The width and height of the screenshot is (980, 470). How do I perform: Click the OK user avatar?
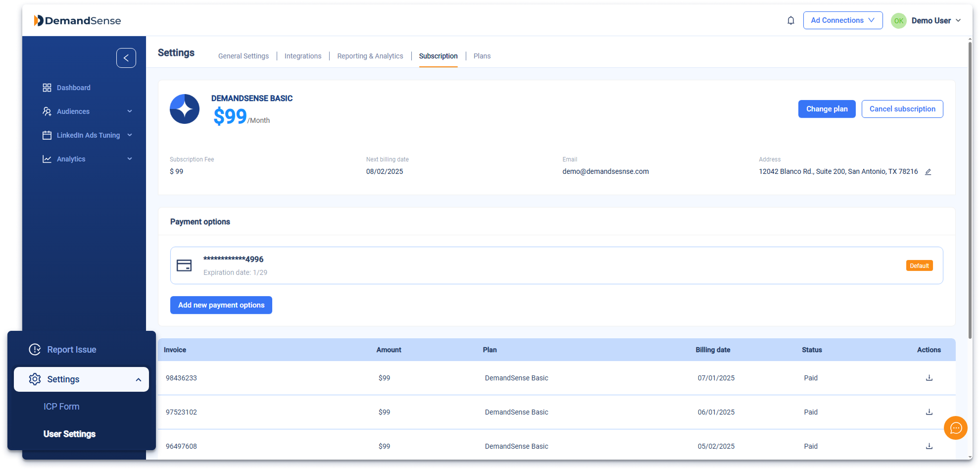[x=898, y=21]
